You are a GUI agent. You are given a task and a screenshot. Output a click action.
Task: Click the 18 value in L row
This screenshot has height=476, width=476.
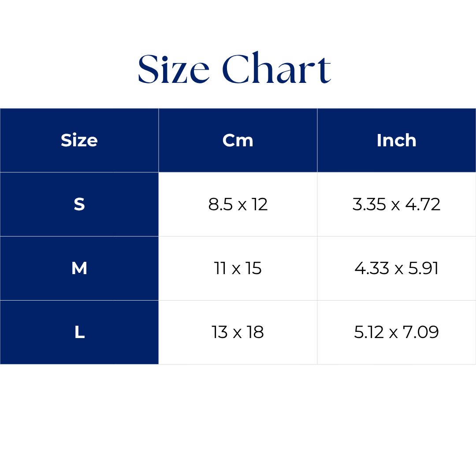click(x=255, y=332)
